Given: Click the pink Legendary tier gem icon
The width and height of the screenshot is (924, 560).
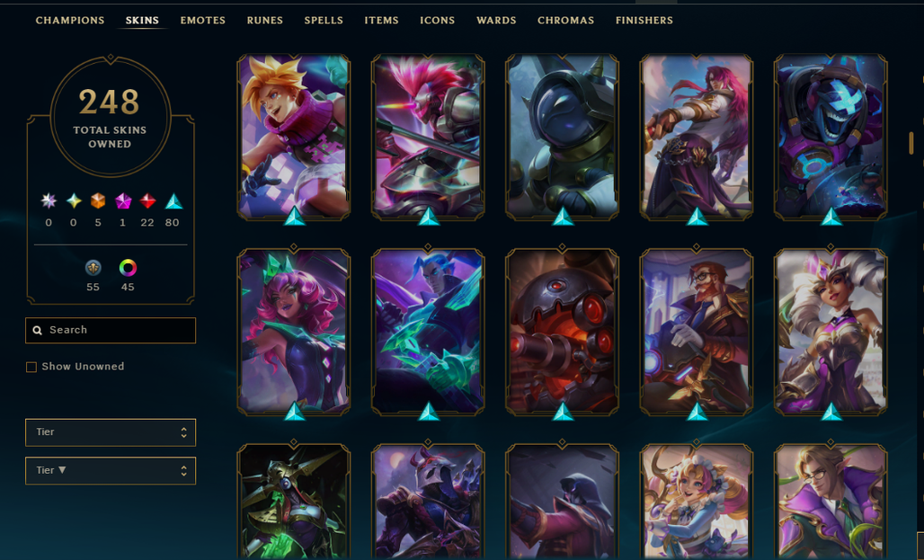Looking at the screenshot, I should 122,201.
